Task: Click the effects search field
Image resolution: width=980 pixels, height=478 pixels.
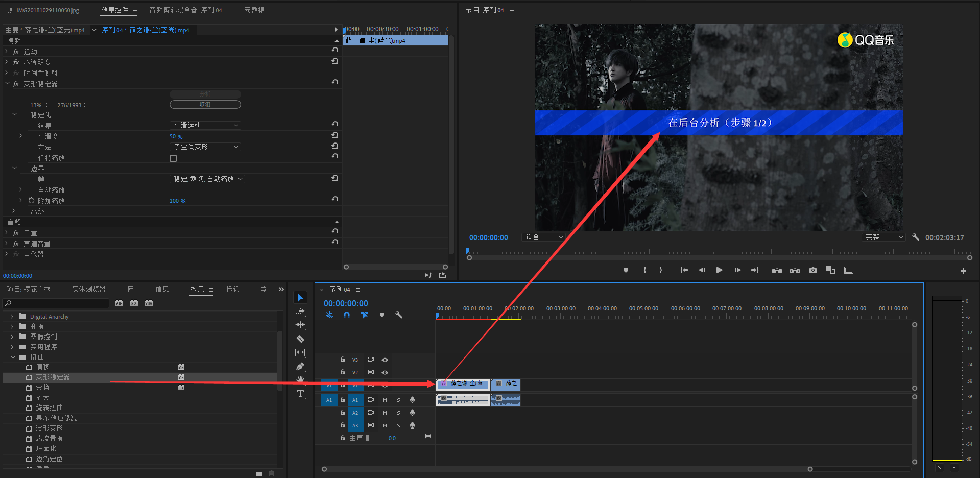Action: pyautogui.click(x=57, y=303)
